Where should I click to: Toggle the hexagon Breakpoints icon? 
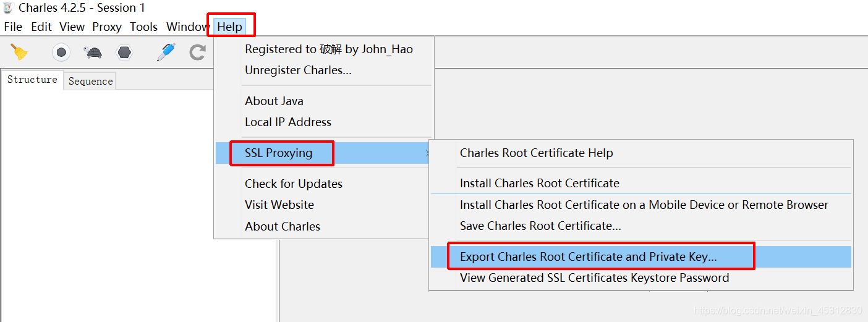tap(124, 53)
